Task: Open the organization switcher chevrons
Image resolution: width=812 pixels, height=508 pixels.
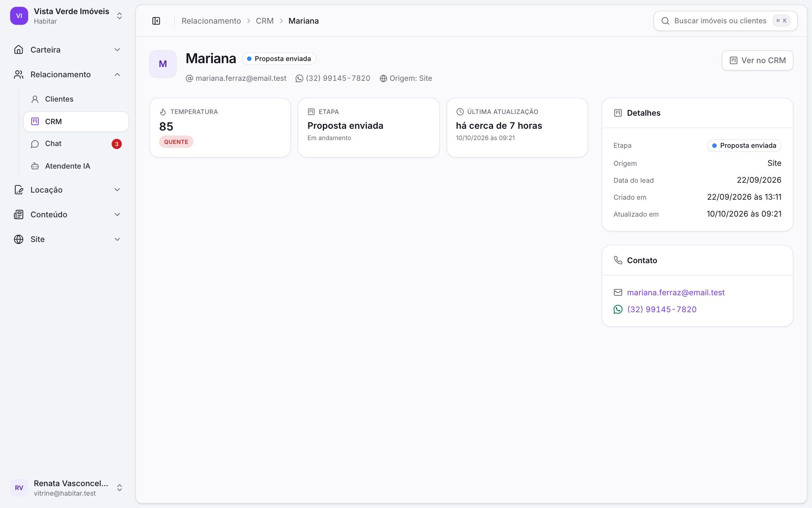Action: pyautogui.click(x=119, y=16)
